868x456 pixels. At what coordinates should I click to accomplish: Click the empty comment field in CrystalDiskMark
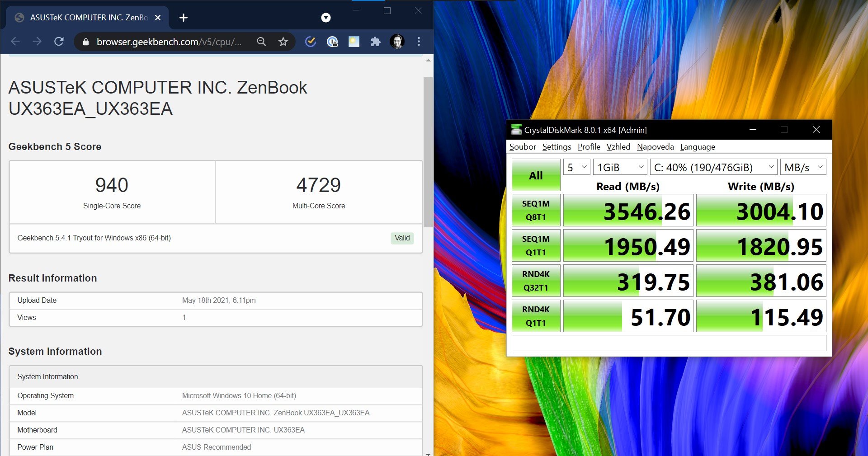tap(669, 343)
